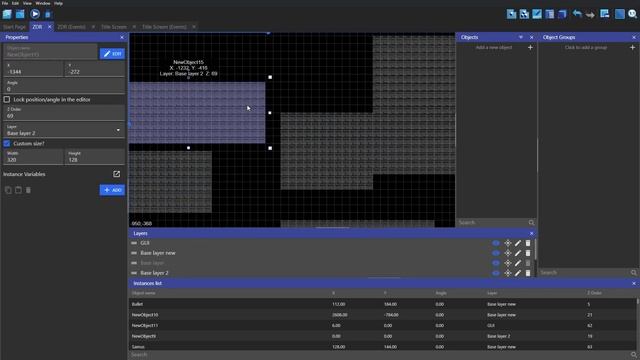Open the properties panel toolbar icon
The width and height of the screenshot is (640, 360).
537,14
